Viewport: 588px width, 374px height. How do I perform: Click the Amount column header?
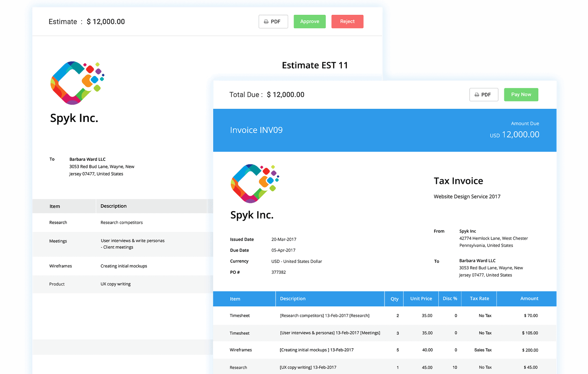[x=529, y=299]
